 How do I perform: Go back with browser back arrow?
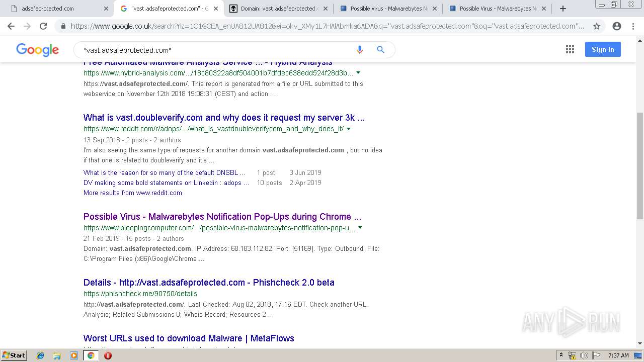coord(11,26)
